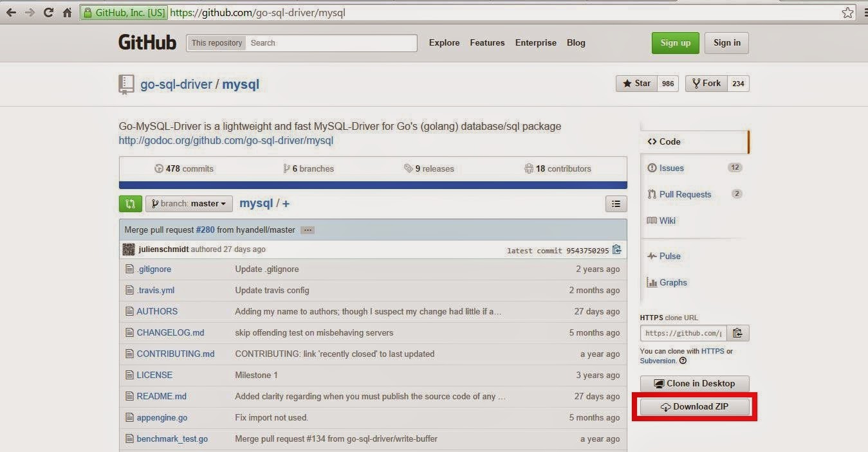This screenshot has height=452, width=868.
Task: Click the Download ZIP button
Action: point(694,407)
